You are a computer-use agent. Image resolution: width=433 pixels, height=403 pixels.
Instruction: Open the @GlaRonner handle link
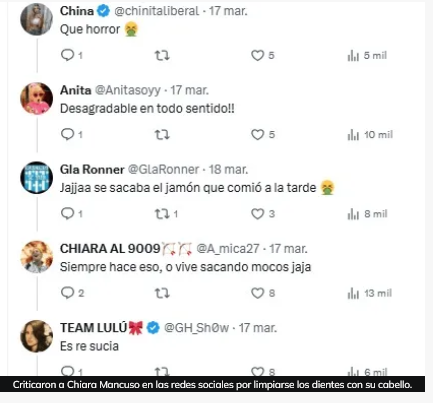(x=163, y=169)
